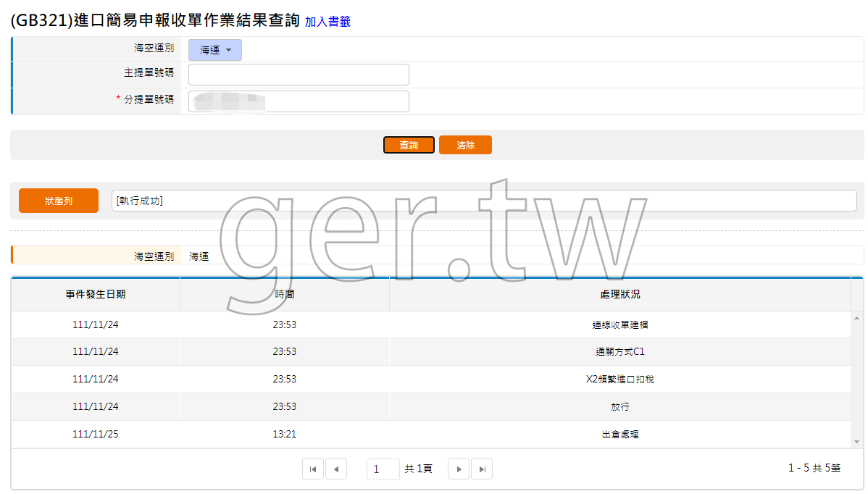Click the page number input box

383,469
